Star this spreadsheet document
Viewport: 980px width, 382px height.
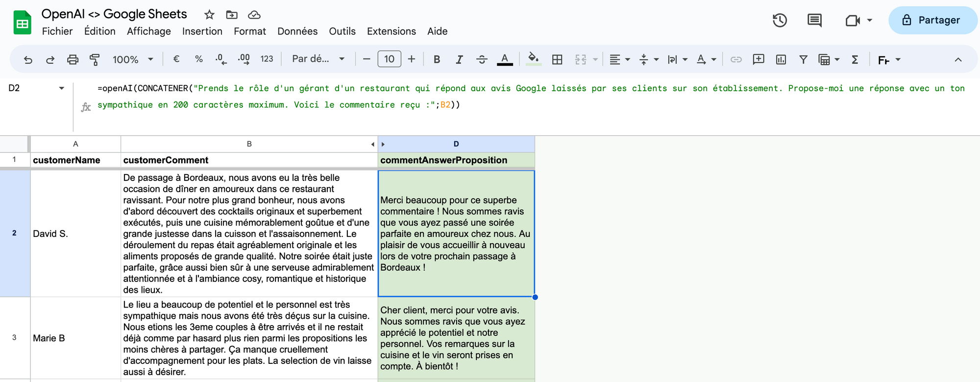click(209, 15)
